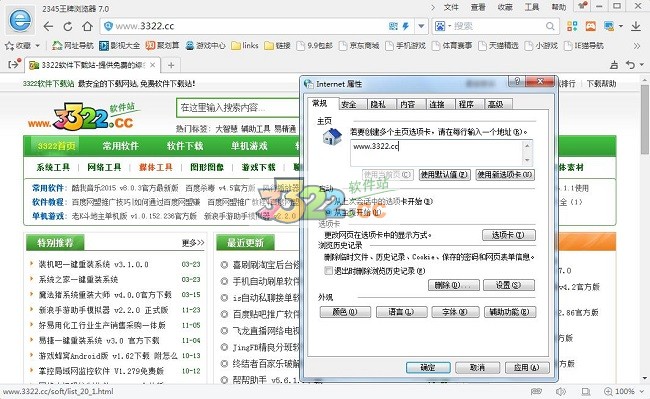Click the 收藏 star favorites icon

point(9,46)
